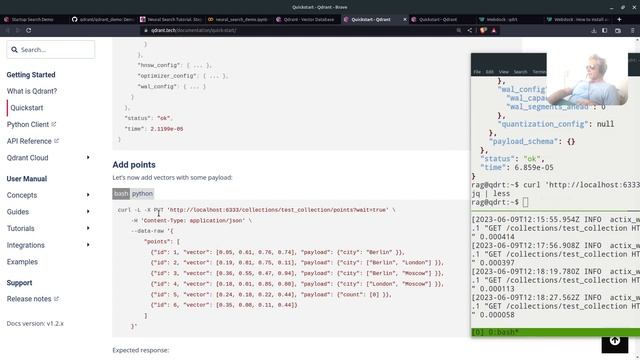This screenshot has width=640, height=360.
Task: Open the What is Qdrant? page
Action: [32, 91]
